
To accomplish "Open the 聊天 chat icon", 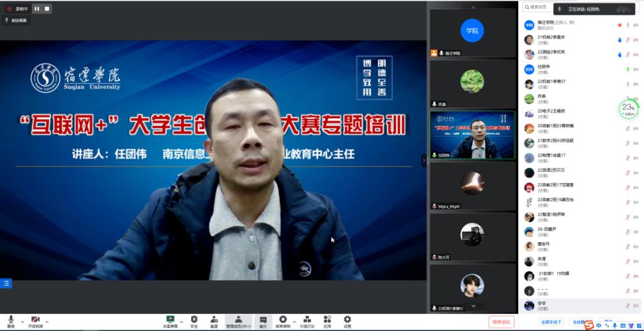I will point(263,320).
